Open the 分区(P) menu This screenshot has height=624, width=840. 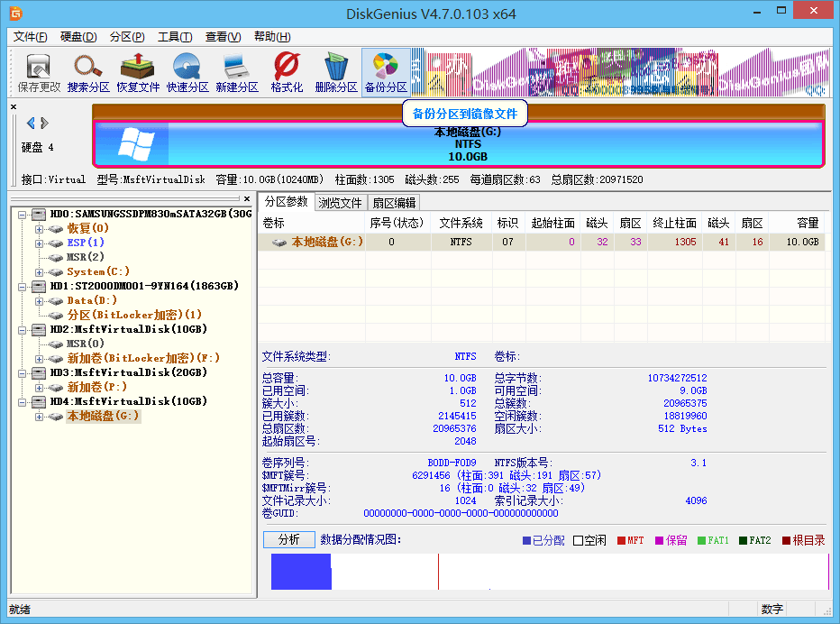click(x=127, y=36)
